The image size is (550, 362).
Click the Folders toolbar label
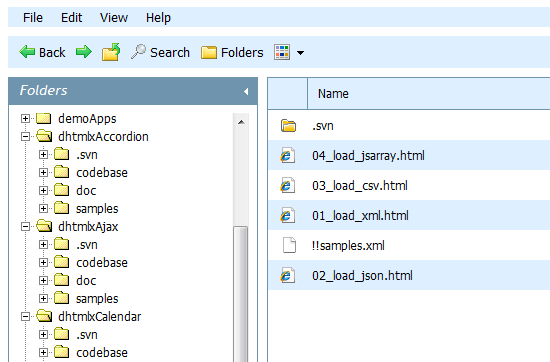[x=242, y=53]
